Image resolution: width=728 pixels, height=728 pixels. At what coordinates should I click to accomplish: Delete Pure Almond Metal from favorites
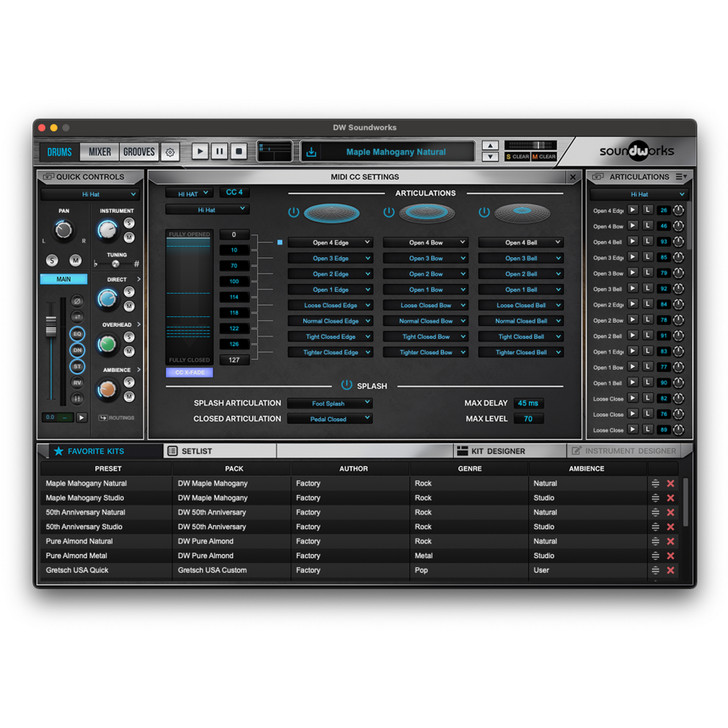pos(671,556)
